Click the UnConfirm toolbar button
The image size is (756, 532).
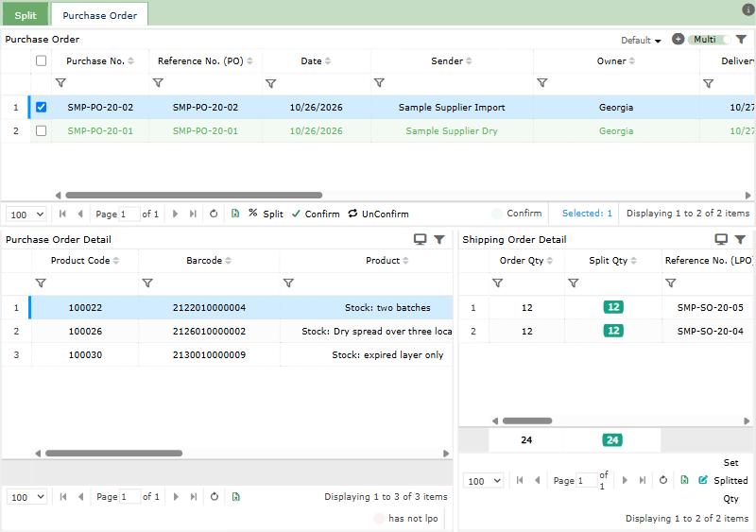click(379, 214)
